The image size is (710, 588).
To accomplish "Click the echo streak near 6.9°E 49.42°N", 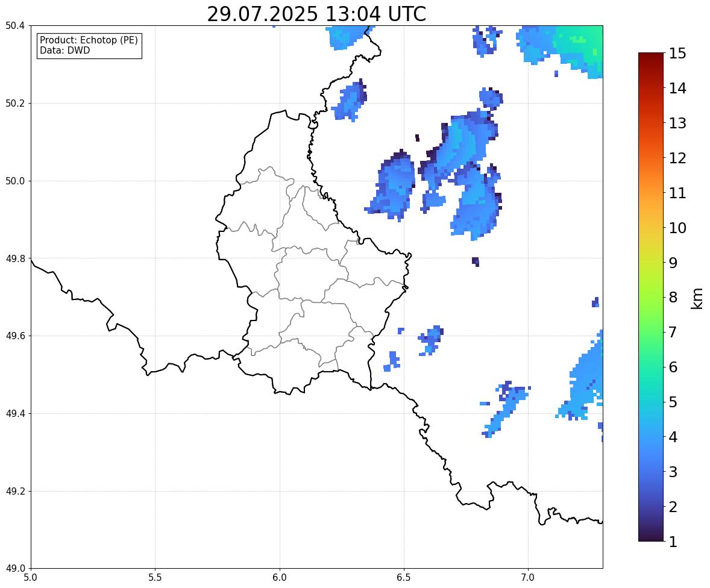I will point(505,408).
